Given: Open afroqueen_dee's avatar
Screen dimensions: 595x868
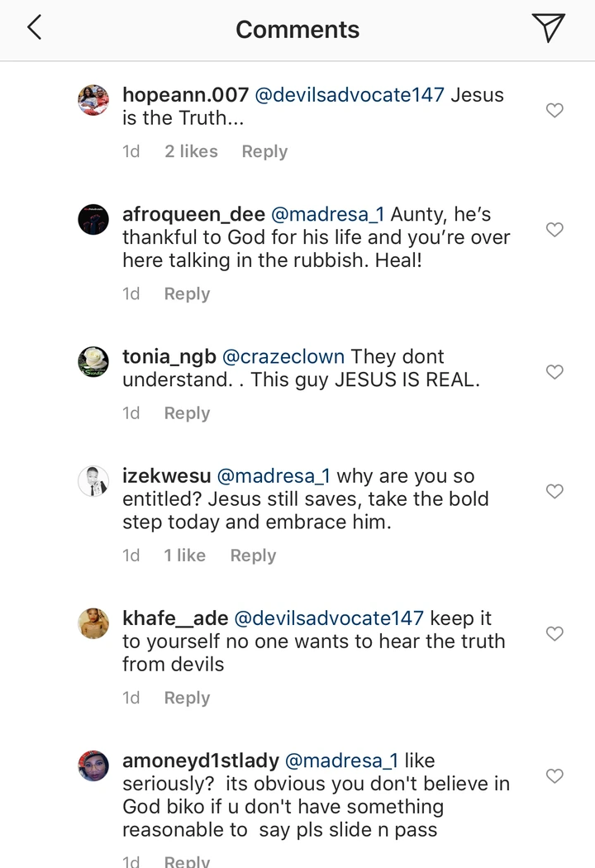Looking at the screenshot, I should (93, 220).
